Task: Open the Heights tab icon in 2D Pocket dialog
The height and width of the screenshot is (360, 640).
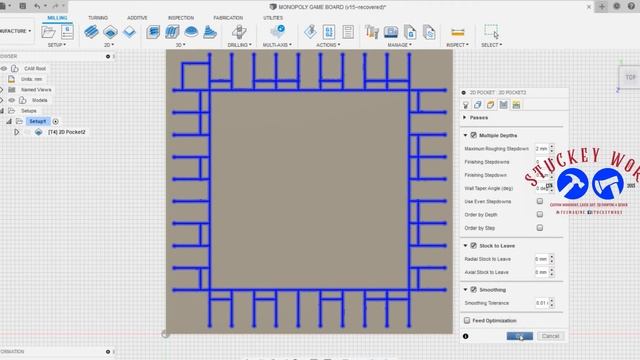Action: pyautogui.click(x=491, y=105)
